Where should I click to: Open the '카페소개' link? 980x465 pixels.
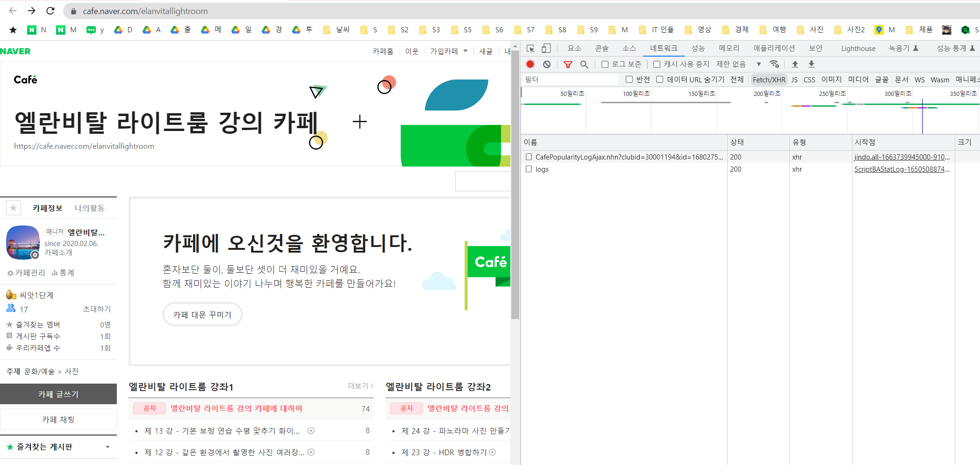(x=58, y=252)
